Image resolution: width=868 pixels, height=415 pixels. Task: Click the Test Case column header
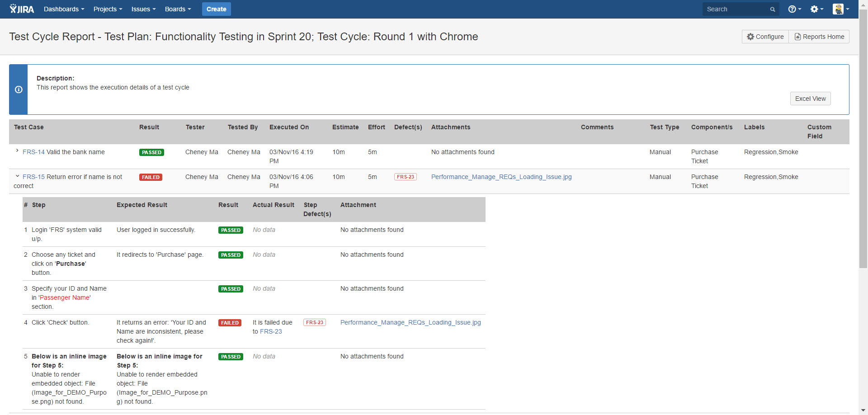29,127
